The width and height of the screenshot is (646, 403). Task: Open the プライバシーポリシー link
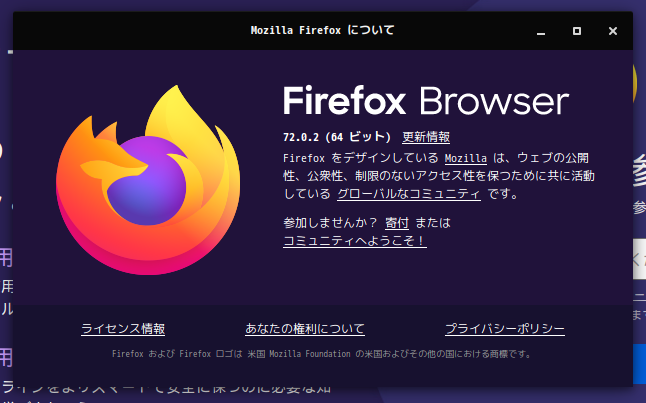[505, 329]
